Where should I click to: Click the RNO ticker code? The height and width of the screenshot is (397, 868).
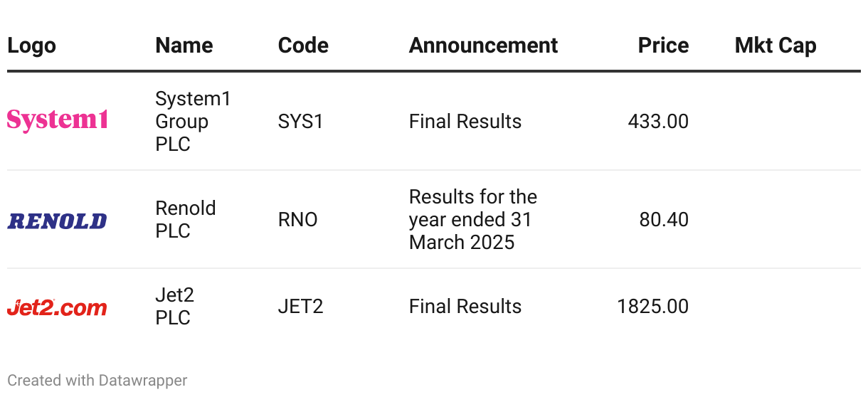(x=297, y=220)
